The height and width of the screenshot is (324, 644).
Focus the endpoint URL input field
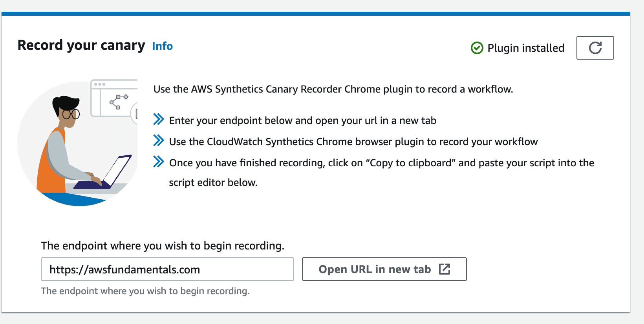coord(167,269)
